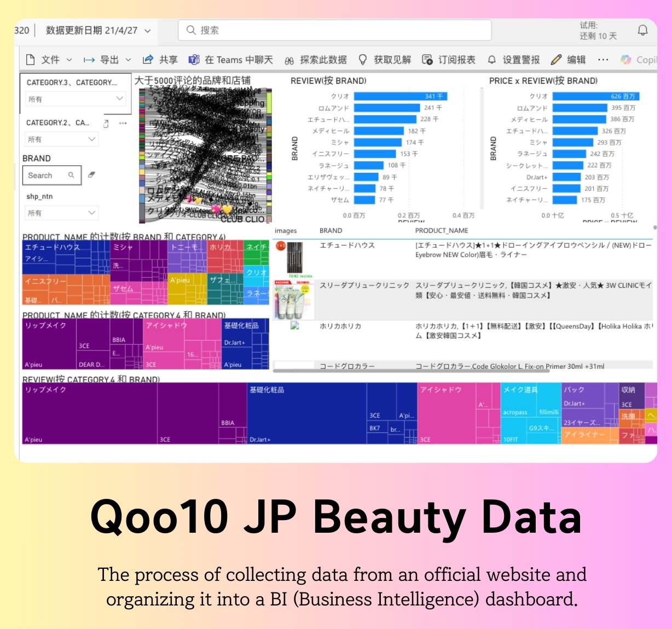Click 设置警报 (Set alert)
Image resolution: width=672 pixels, height=629 pixels.
tap(513, 60)
